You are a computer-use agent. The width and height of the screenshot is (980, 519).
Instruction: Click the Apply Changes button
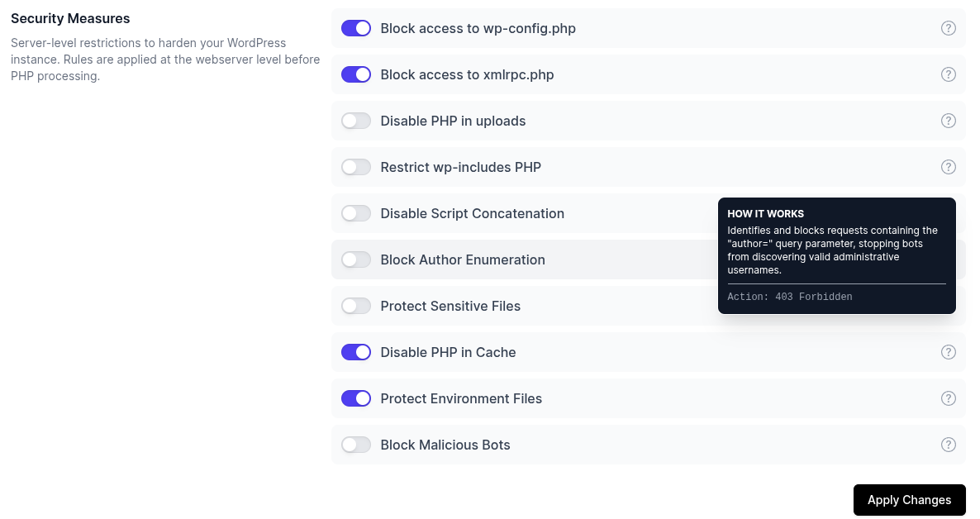909,500
